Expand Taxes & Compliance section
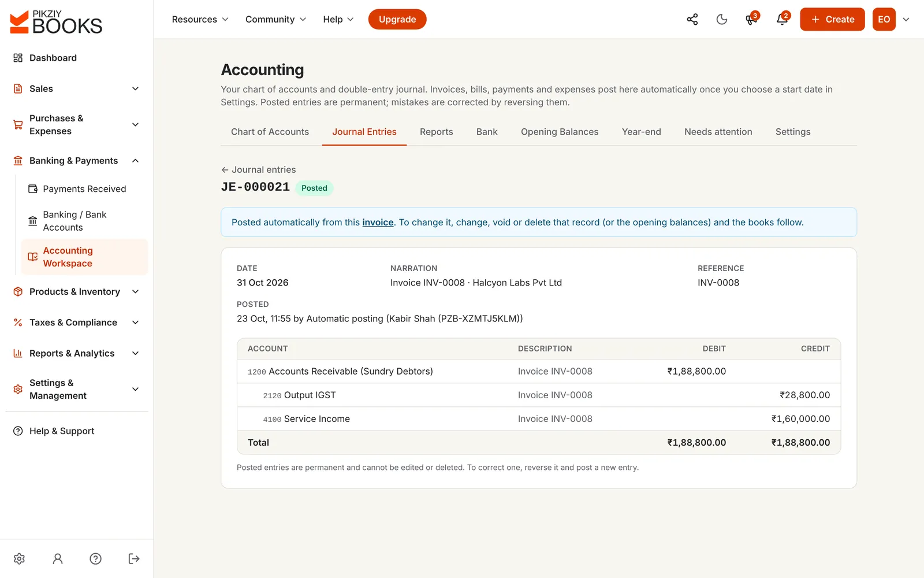This screenshot has height=578, width=924. coord(77,323)
